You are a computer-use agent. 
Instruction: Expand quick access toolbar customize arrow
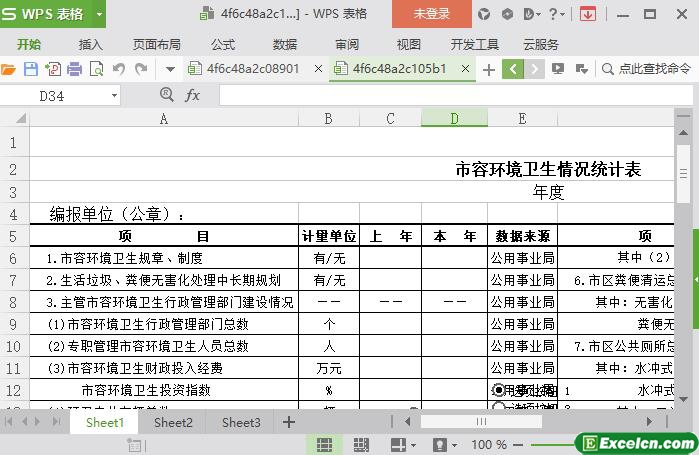170,70
